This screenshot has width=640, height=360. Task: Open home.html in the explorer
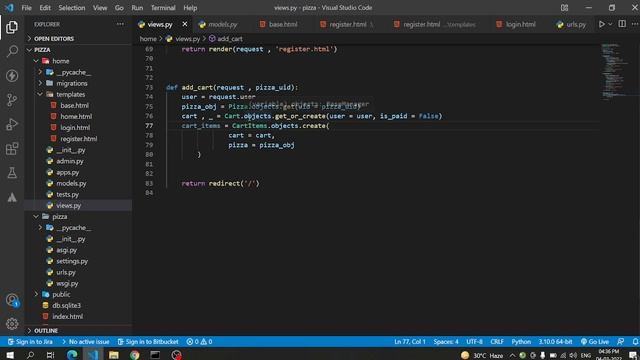[76, 116]
